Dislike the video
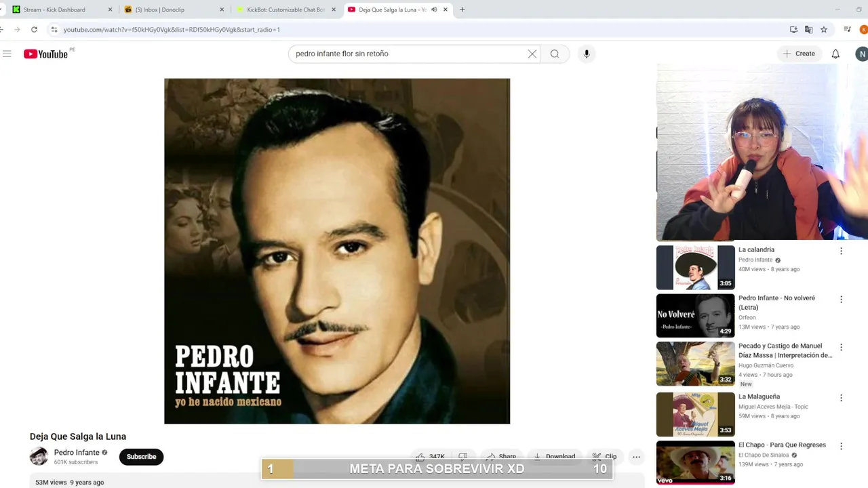This screenshot has width=868, height=488. (463, 457)
